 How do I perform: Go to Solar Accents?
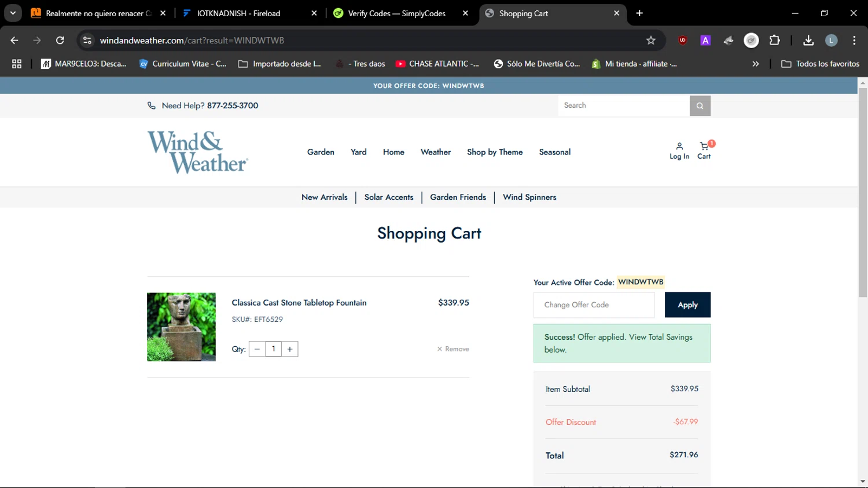click(x=389, y=197)
